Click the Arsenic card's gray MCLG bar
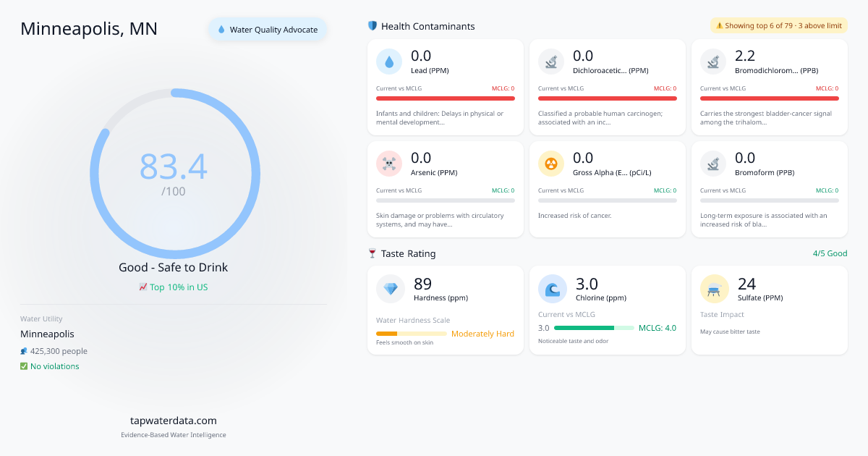This screenshot has height=456, width=868. [446, 200]
